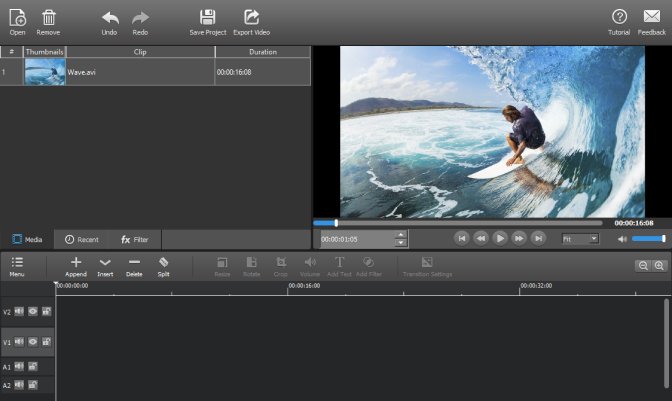Zoom in on the timeline
This screenshot has width=672, height=401.
(x=659, y=266)
